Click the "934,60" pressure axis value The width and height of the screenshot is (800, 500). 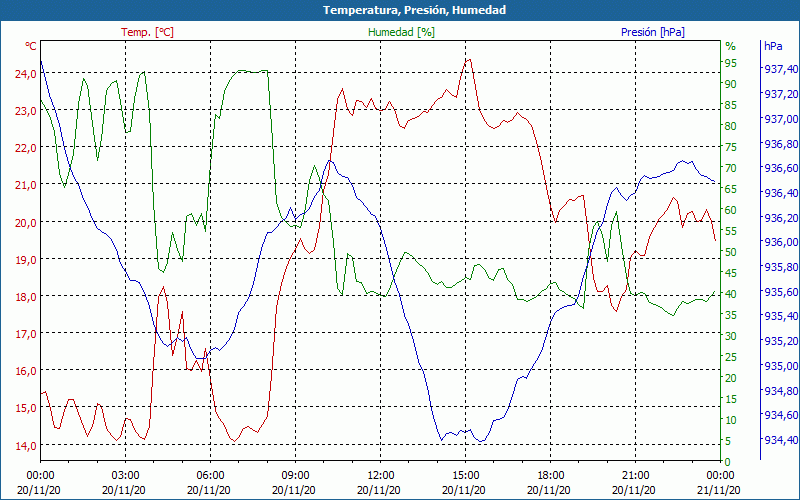(781, 415)
